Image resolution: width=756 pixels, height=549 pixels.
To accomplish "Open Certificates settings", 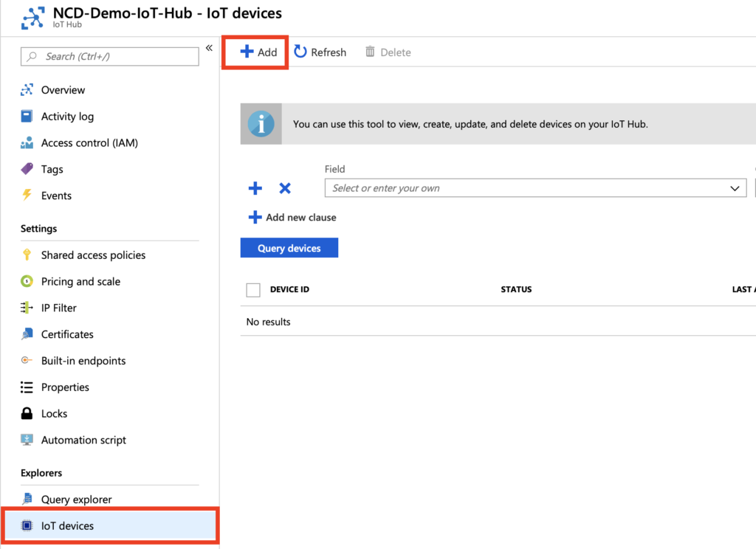I will click(67, 334).
